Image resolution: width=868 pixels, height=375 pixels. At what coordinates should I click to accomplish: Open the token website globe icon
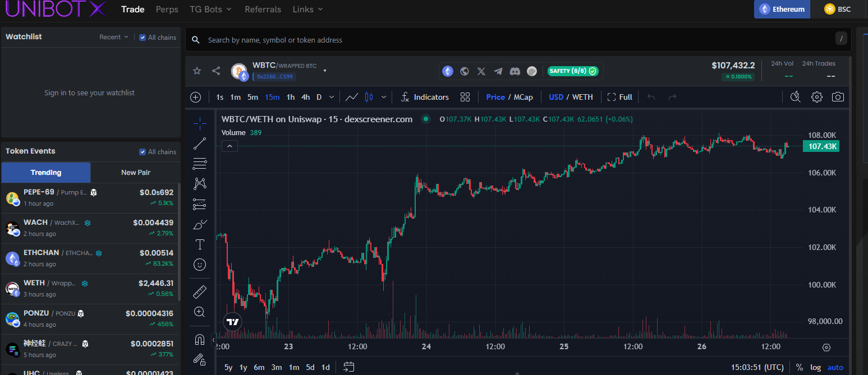click(465, 71)
